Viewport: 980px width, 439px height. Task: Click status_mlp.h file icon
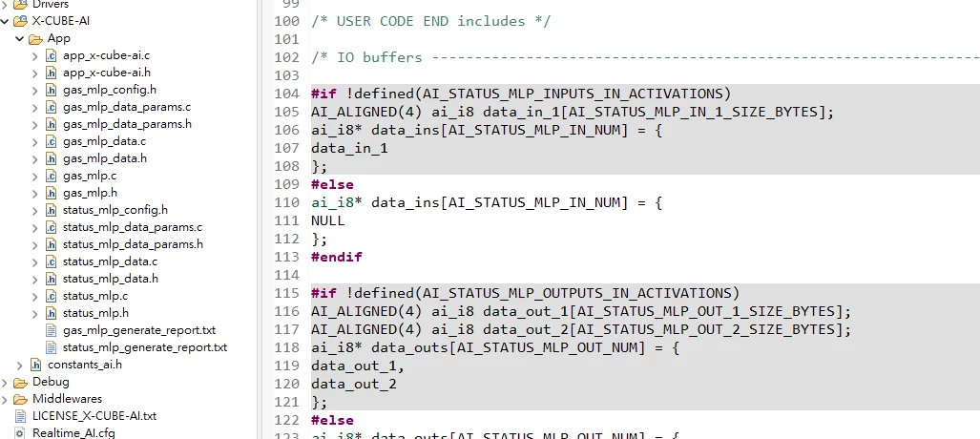click(x=52, y=313)
